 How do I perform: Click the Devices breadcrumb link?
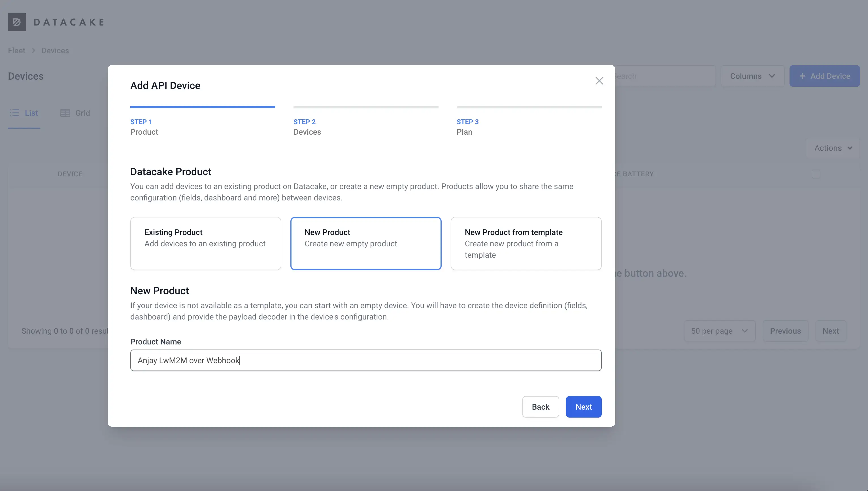click(55, 50)
